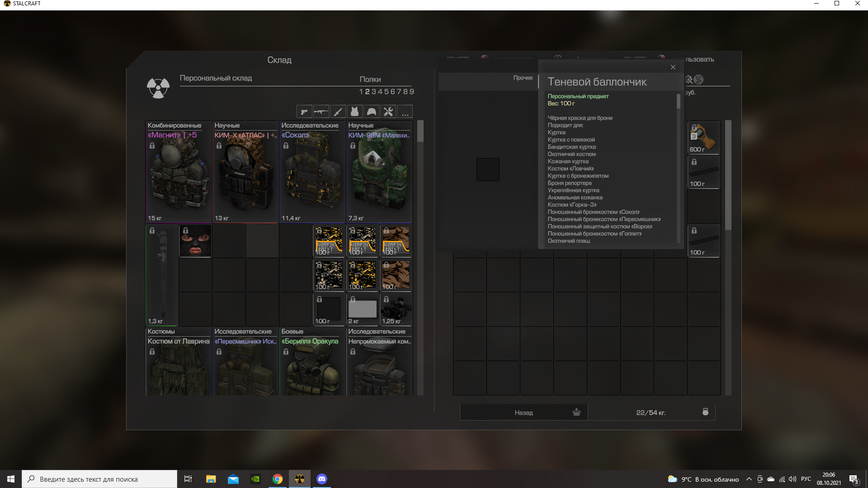The width and height of the screenshot is (868, 488).
Task: Select the КИМ-99М «Малахит» green suit
Action: 379,172
